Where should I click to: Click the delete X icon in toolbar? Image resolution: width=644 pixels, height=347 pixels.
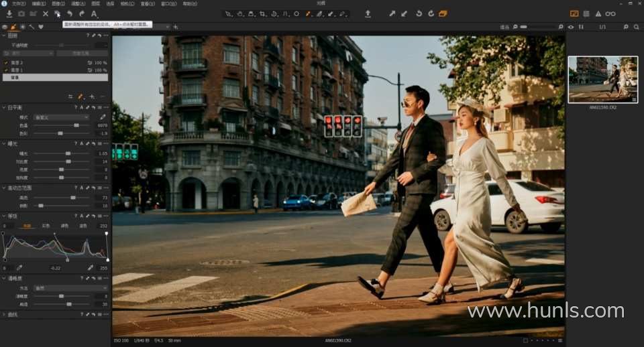[x=45, y=13]
